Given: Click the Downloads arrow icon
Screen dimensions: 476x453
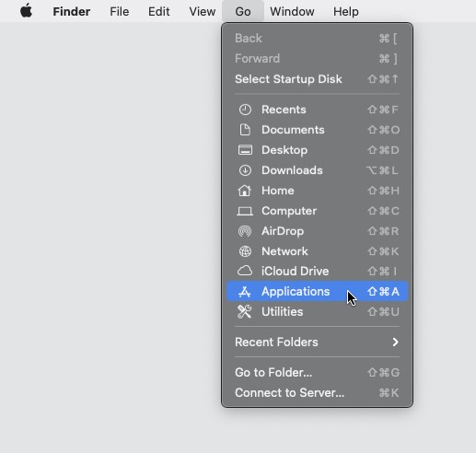Looking at the screenshot, I should (x=245, y=170).
